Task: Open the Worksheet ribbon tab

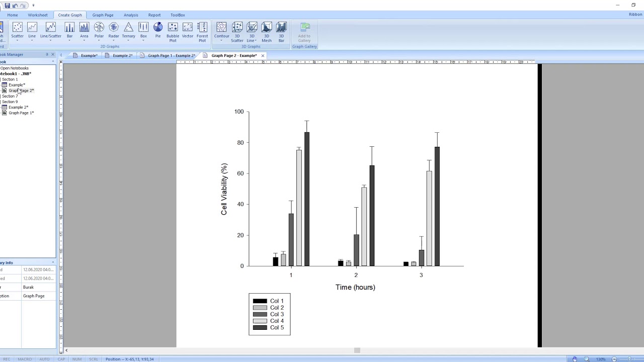Action: click(x=38, y=15)
